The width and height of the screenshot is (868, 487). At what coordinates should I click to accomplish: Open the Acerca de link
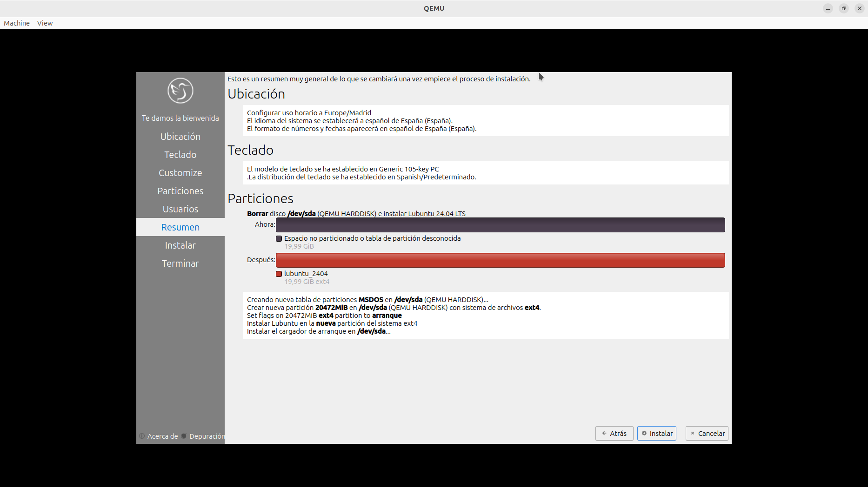(x=162, y=436)
